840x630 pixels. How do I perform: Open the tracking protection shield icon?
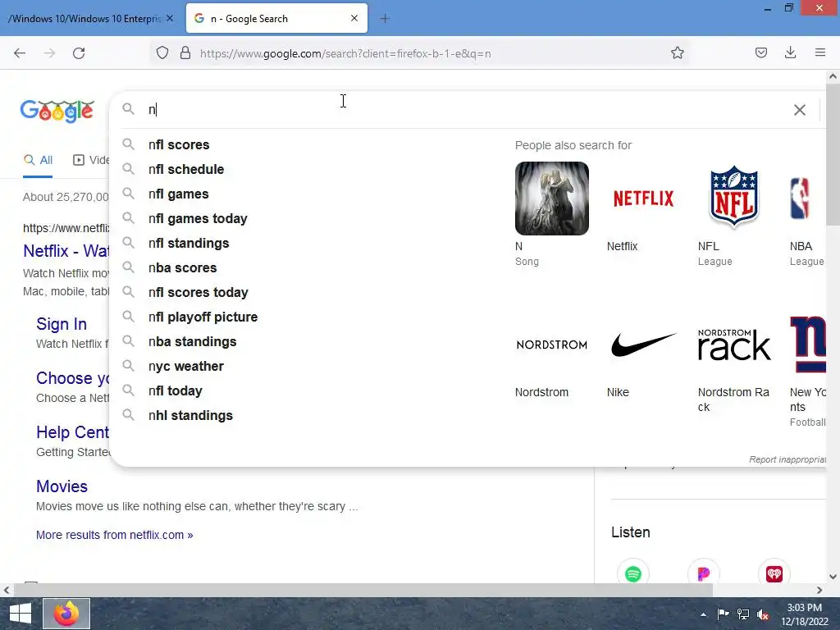tap(162, 52)
